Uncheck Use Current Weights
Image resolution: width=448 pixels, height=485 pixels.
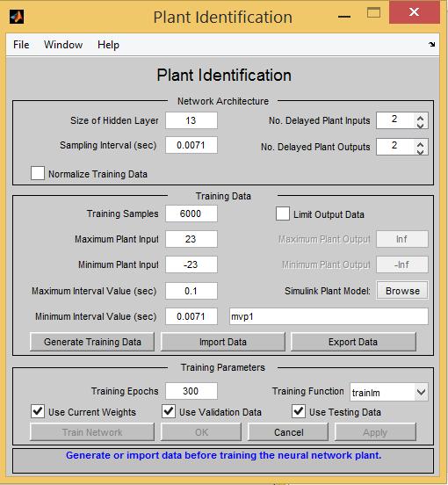[38, 411]
